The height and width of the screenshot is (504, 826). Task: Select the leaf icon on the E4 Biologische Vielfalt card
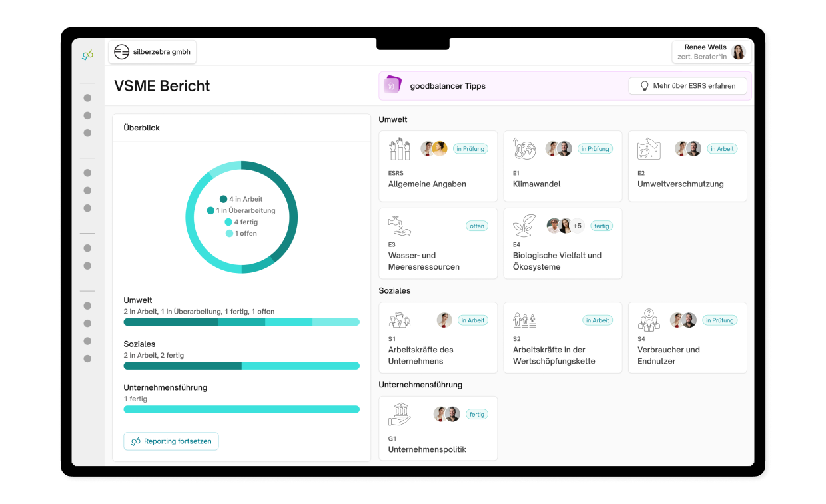[x=524, y=225]
